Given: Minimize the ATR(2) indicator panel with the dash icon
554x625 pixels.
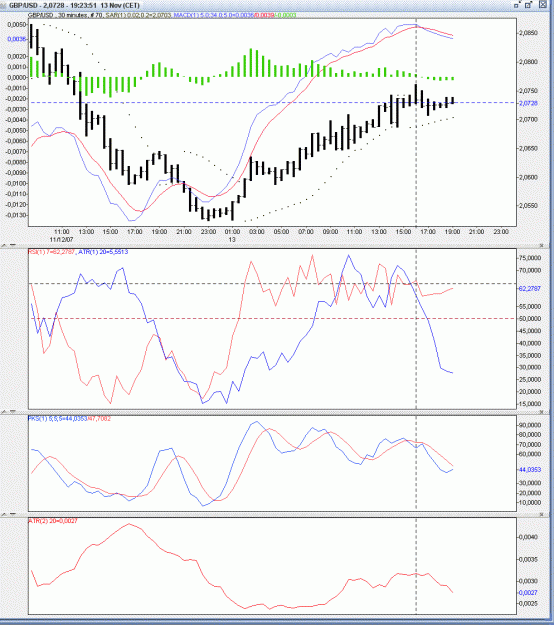Looking at the screenshot, I should coord(13,514).
